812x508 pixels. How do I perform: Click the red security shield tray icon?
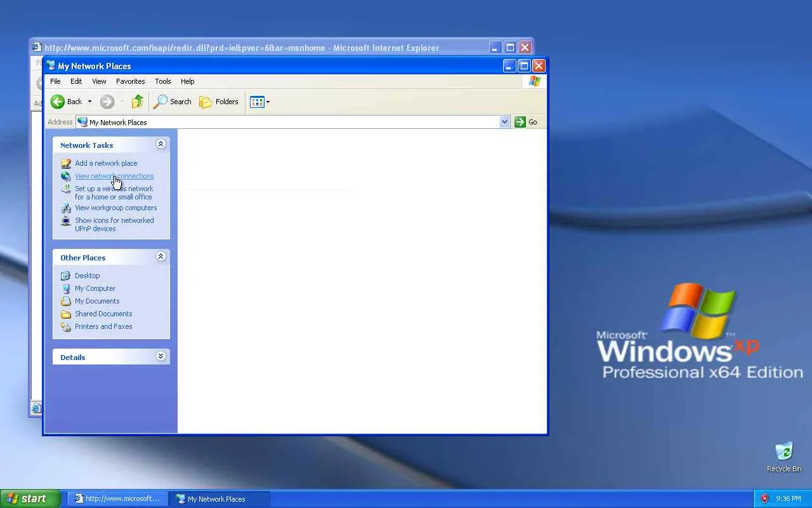[764, 498]
